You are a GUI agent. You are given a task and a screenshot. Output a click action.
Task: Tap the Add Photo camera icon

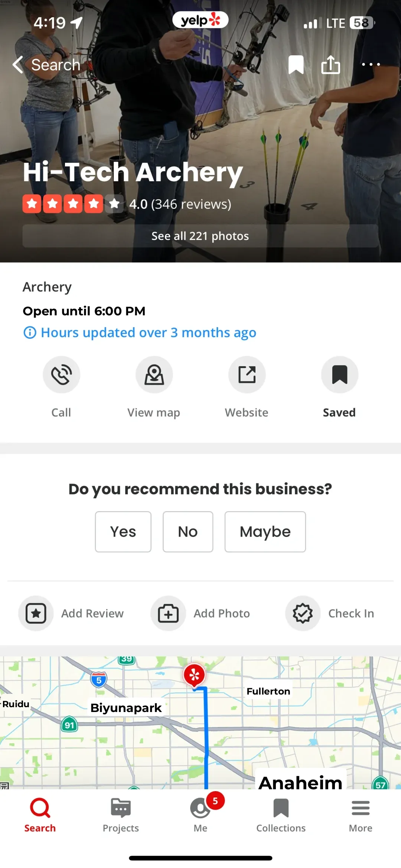pos(168,613)
